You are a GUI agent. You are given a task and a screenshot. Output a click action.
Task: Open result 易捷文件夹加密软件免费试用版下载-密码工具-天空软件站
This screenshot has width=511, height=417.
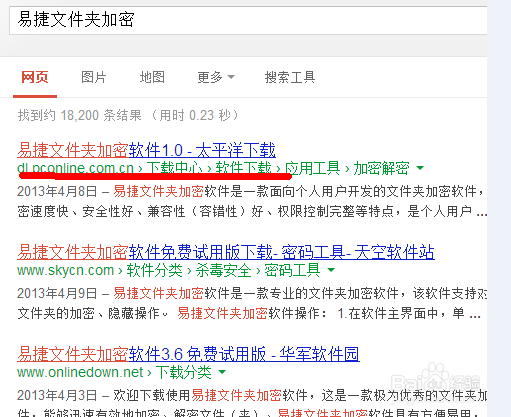[x=226, y=252]
